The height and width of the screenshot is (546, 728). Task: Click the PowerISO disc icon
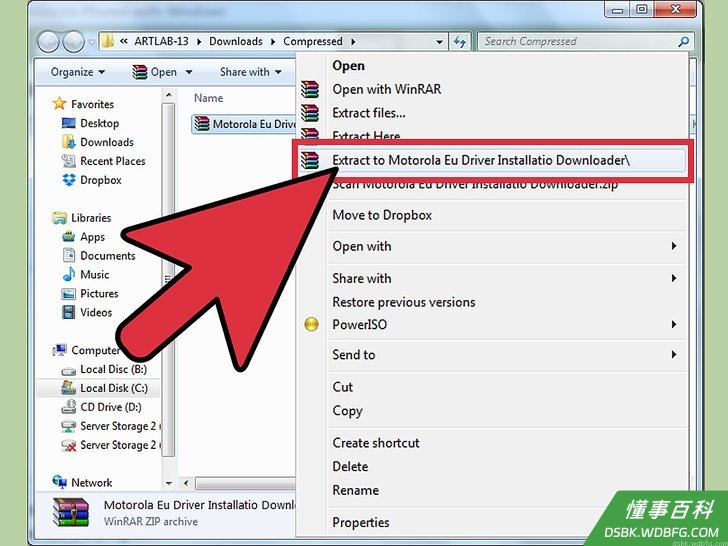point(311,325)
